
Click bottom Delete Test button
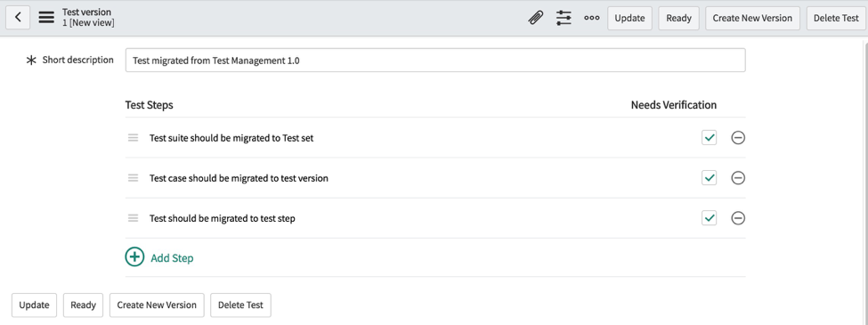point(240,305)
